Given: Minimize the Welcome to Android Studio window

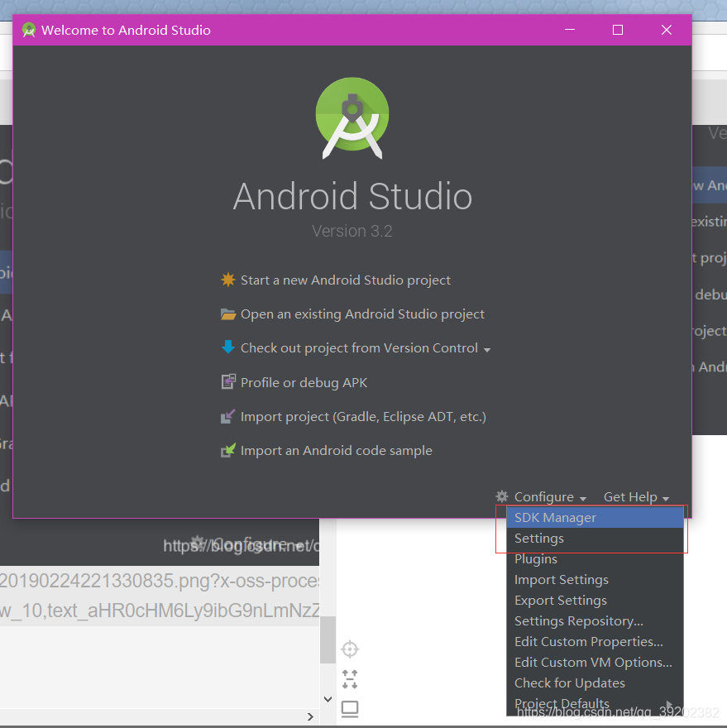Looking at the screenshot, I should (x=570, y=30).
